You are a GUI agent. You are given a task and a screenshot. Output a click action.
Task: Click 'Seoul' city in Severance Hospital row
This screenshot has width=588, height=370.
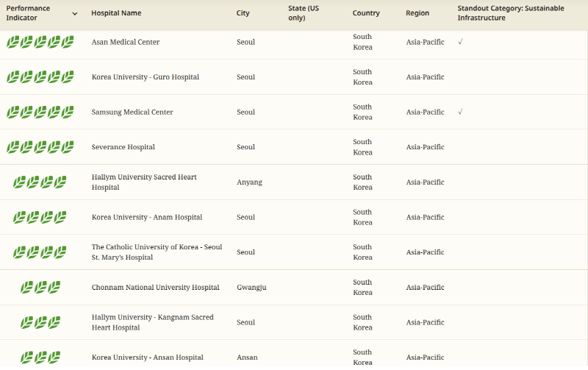pos(245,147)
